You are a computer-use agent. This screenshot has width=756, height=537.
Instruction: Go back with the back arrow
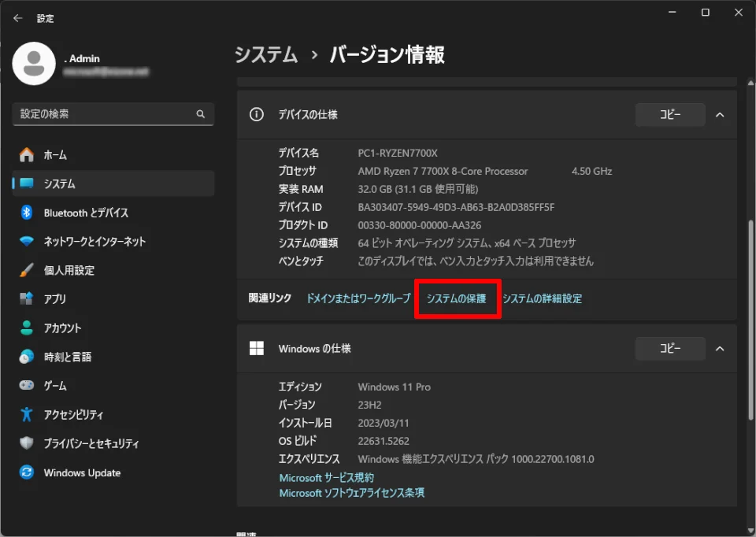(18, 18)
